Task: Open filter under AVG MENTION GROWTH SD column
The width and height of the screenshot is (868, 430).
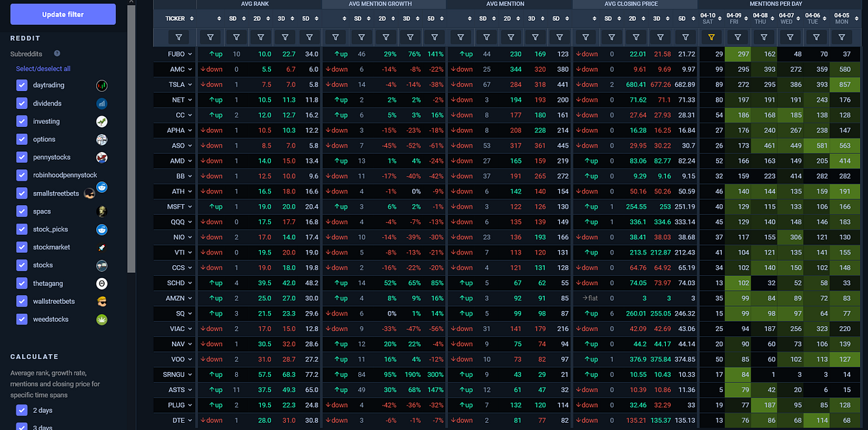Action: (x=361, y=37)
